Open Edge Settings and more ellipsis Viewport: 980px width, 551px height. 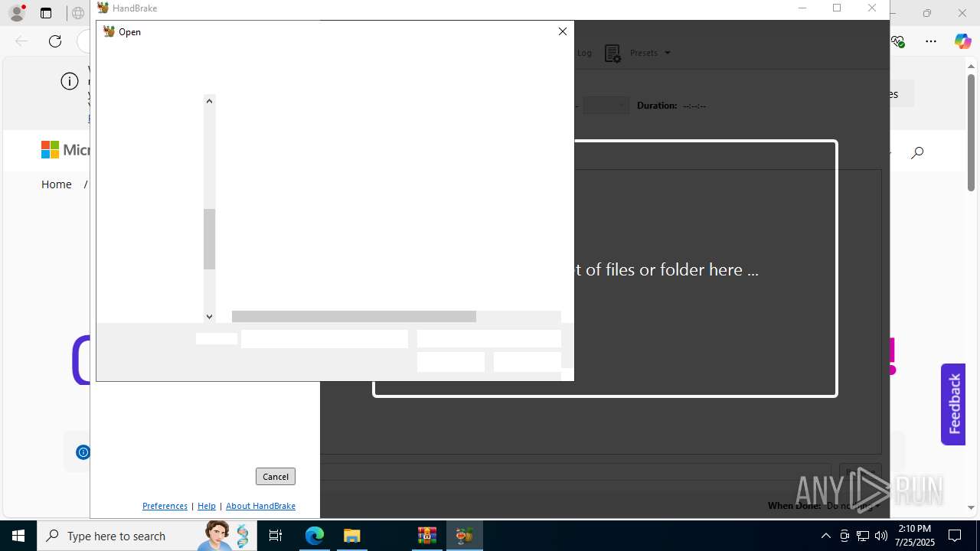click(x=931, y=41)
